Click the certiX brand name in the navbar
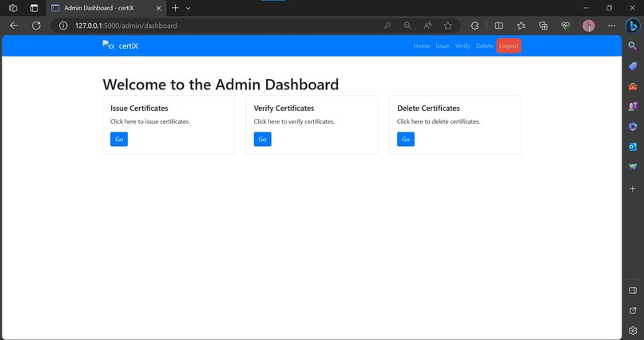This screenshot has height=340, width=644. 128,46
